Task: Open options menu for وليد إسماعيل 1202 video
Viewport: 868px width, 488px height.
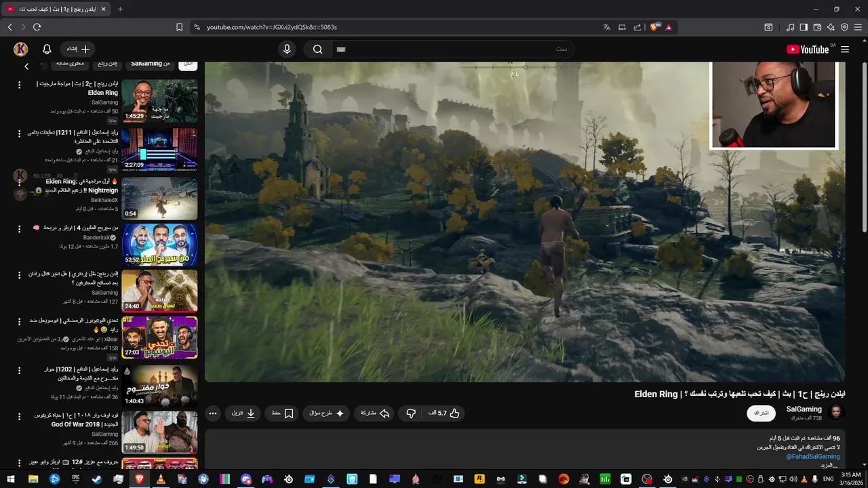Action: tap(19, 371)
